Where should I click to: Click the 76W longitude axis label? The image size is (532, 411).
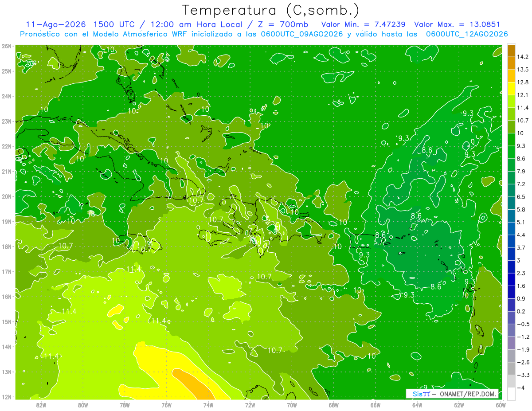[x=166, y=405]
